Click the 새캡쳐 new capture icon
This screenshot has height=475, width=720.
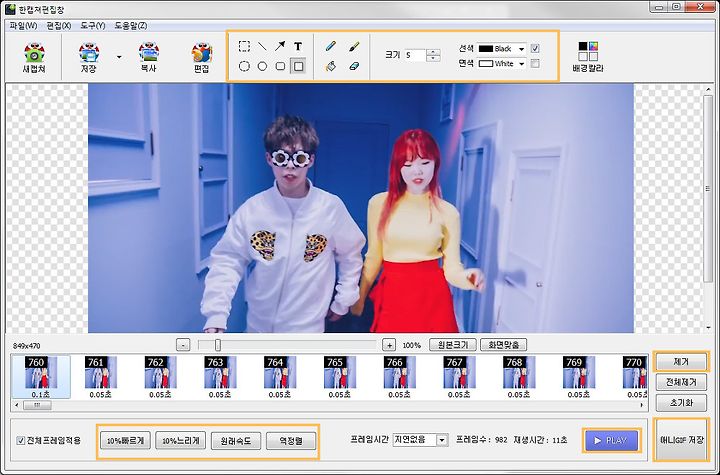pyautogui.click(x=34, y=57)
